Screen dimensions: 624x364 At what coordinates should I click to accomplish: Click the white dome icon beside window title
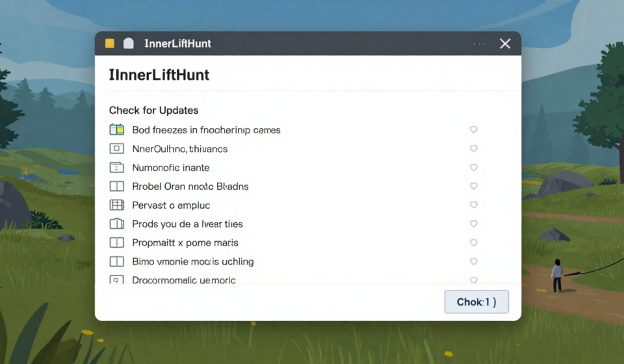(129, 44)
